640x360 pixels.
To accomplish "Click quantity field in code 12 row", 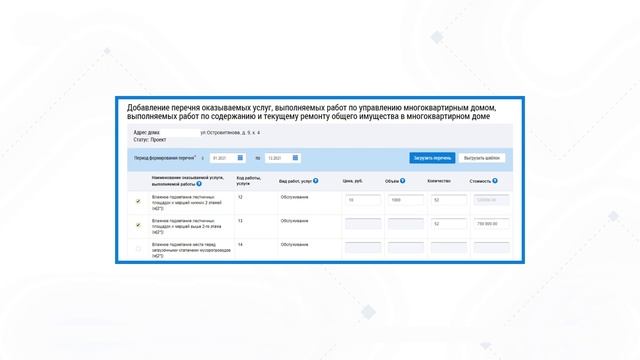I will click(449, 200).
